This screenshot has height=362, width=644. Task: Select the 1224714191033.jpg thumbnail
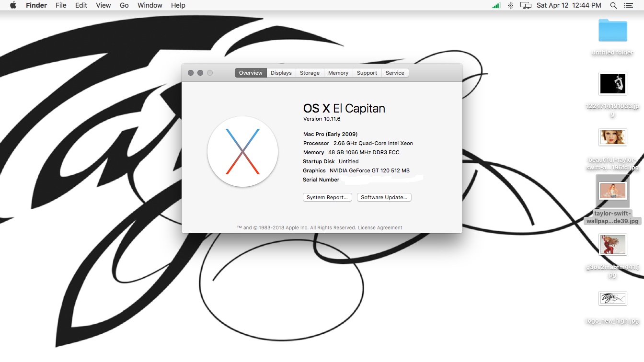613,84
